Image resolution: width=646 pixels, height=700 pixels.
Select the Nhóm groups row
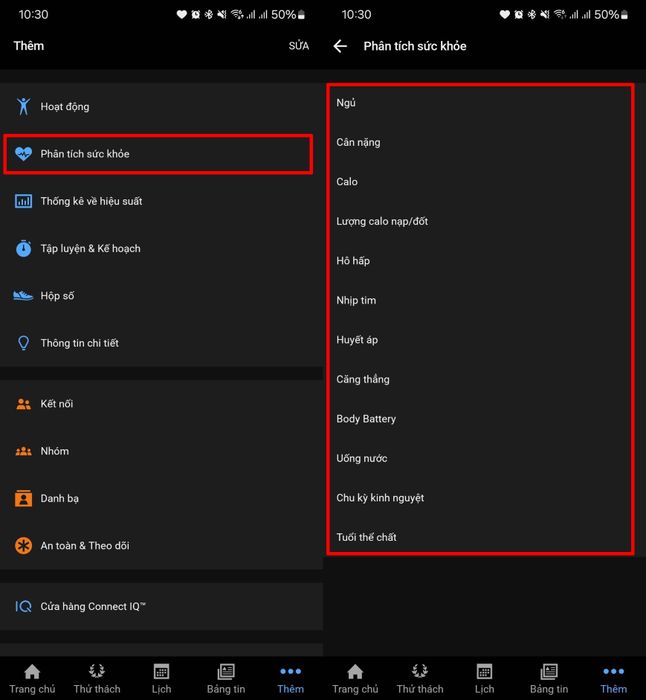point(160,451)
